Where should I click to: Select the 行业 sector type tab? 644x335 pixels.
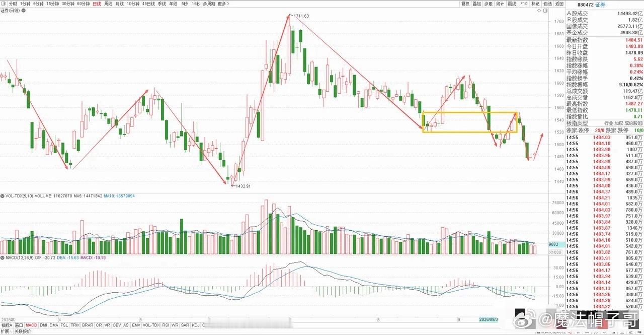pos(609,123)
